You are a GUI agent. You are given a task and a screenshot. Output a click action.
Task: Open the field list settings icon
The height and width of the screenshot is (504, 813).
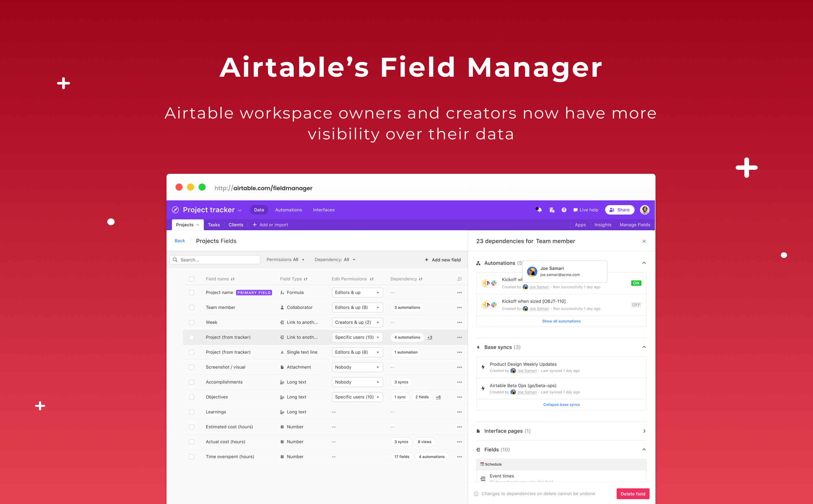[459, 279]
